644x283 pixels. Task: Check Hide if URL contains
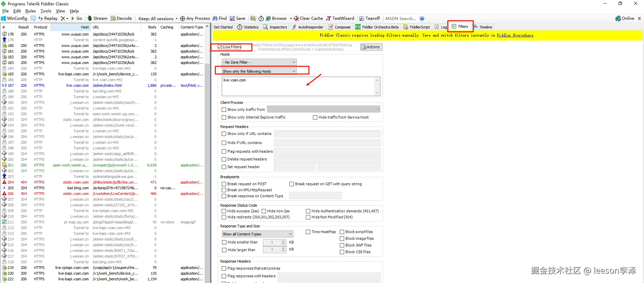click(x=224, y=143)
